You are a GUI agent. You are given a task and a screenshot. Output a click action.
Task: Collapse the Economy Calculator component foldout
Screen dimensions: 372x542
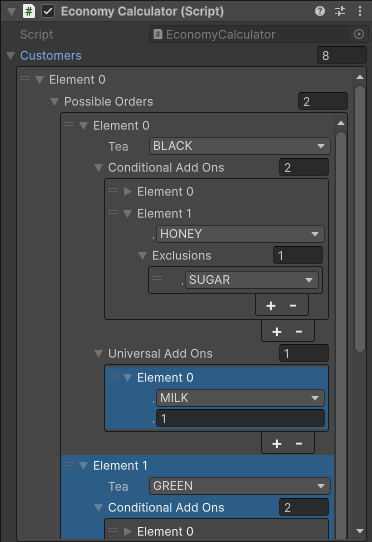[x=11, y=12]
